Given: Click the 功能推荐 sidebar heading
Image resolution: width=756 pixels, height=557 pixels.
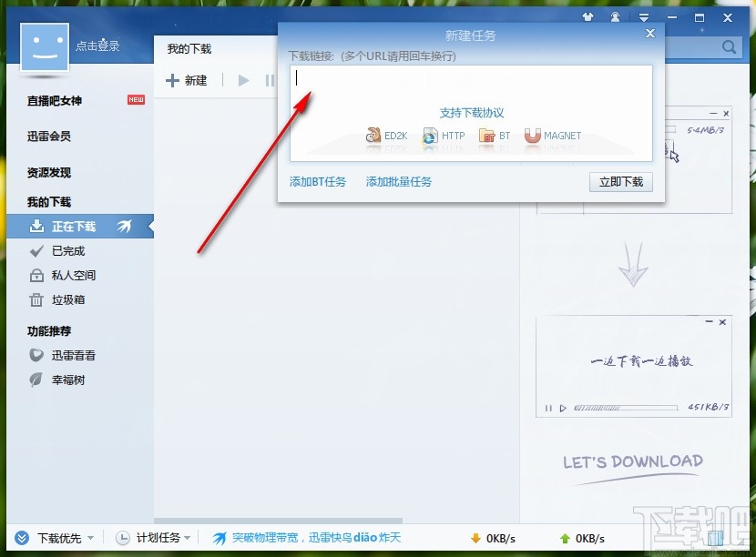Looking at the screenshot, I should tap(48, 331).
